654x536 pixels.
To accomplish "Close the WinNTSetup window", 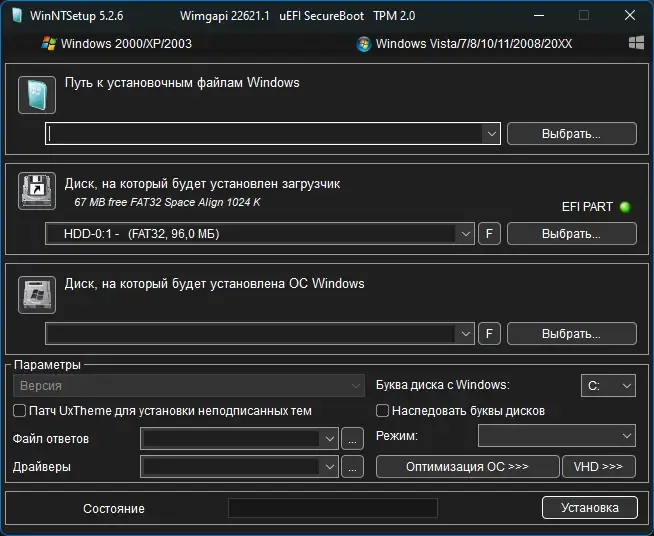I will coord(630,15).
